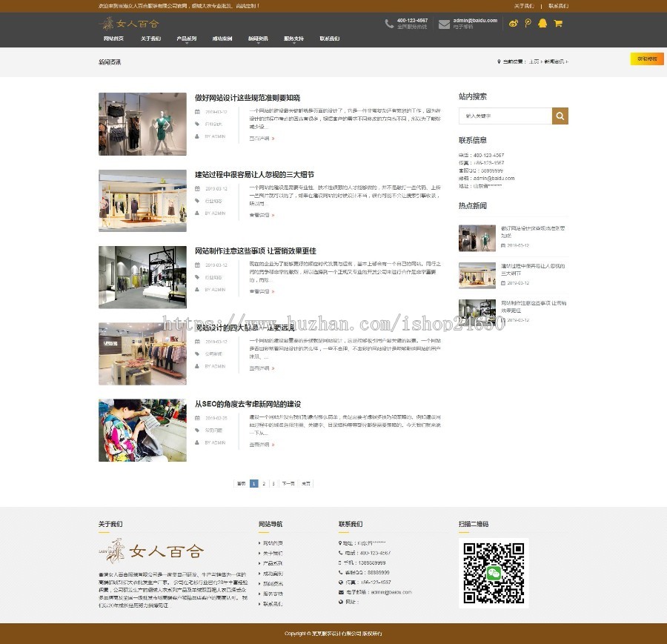Click the breadcrumb 主页 link
The width and height of the screenshot is (667, 644).
tap(534, 62)
